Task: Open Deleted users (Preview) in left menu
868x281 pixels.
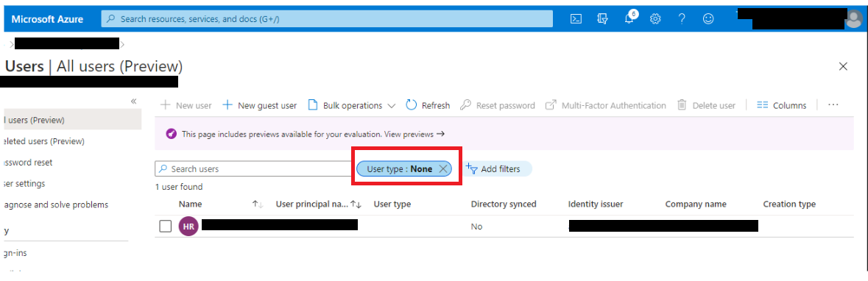Action: tap(43, 141)
